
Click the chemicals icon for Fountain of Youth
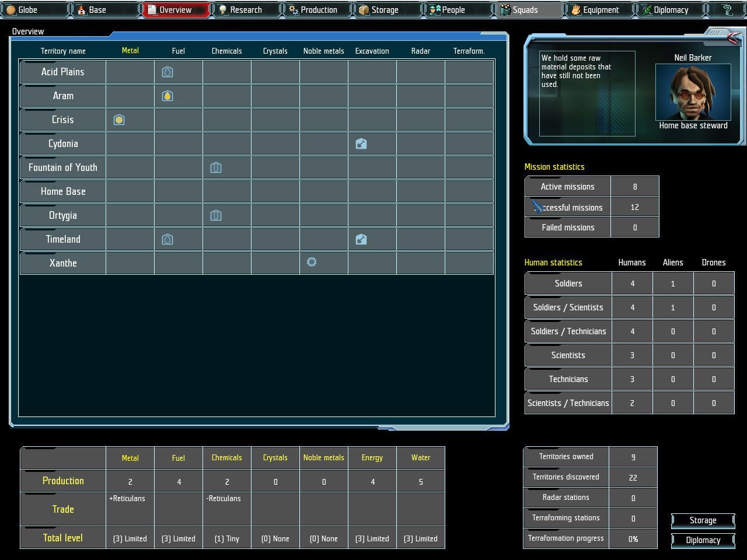coord(216,168)
